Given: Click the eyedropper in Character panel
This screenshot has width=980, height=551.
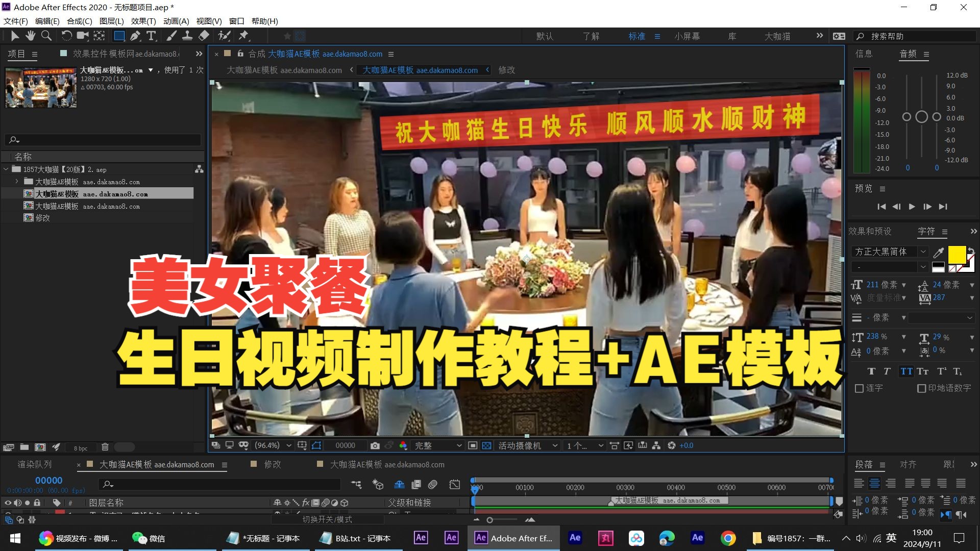Looking at the screenshot, I should tap(938, 253).
